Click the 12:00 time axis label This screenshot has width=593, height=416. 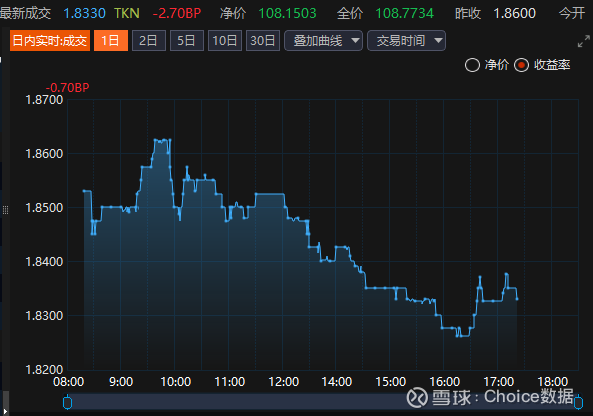tap(284, 382)
